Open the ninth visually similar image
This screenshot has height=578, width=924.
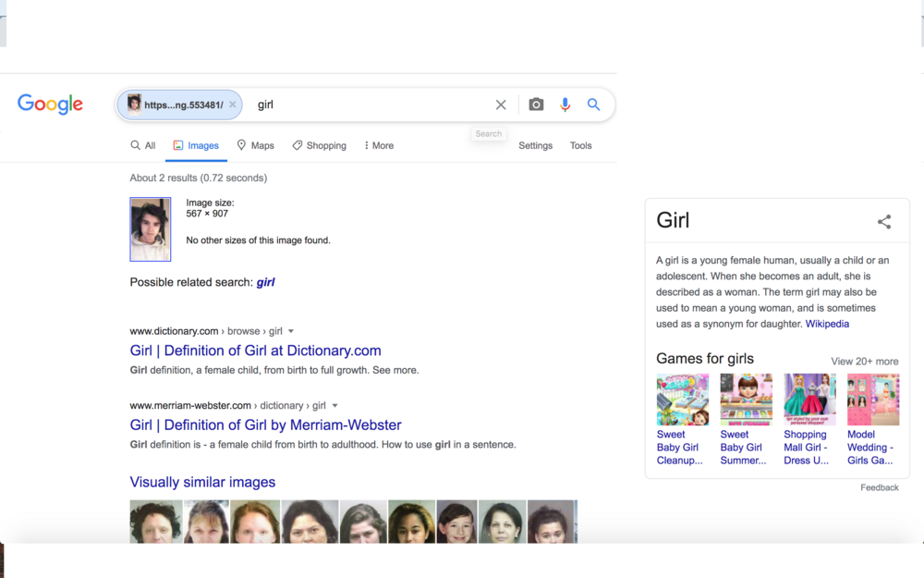coord(553,522)
